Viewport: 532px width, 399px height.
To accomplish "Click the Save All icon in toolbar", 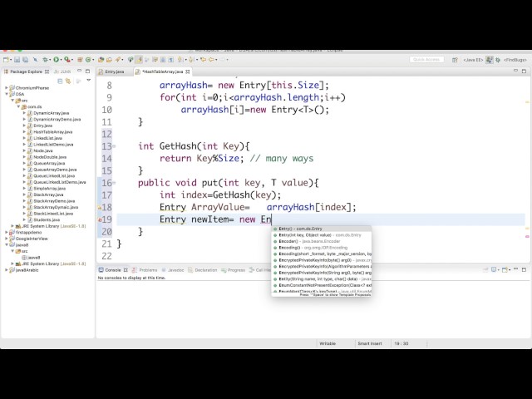I will [26, 60].
